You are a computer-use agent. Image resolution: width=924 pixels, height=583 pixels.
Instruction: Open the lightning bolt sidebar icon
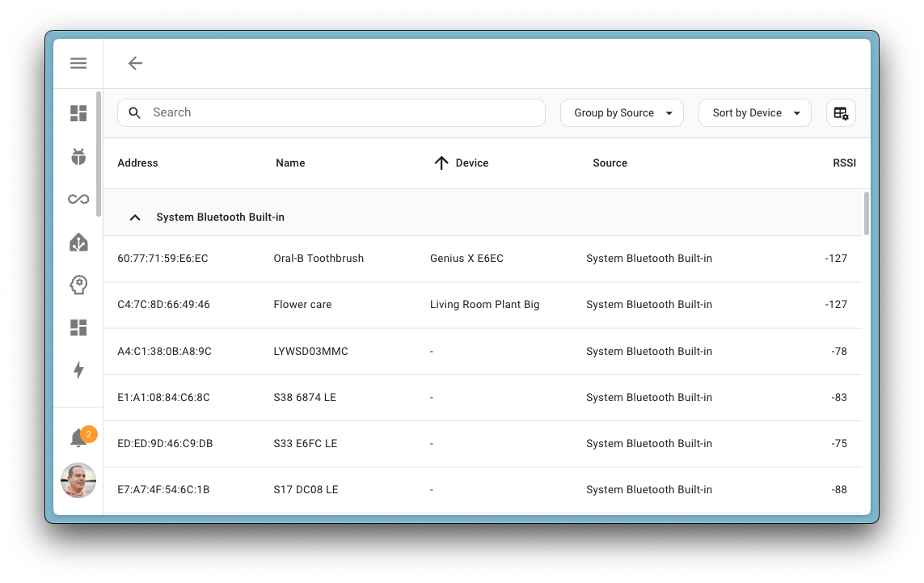point(78,370)
